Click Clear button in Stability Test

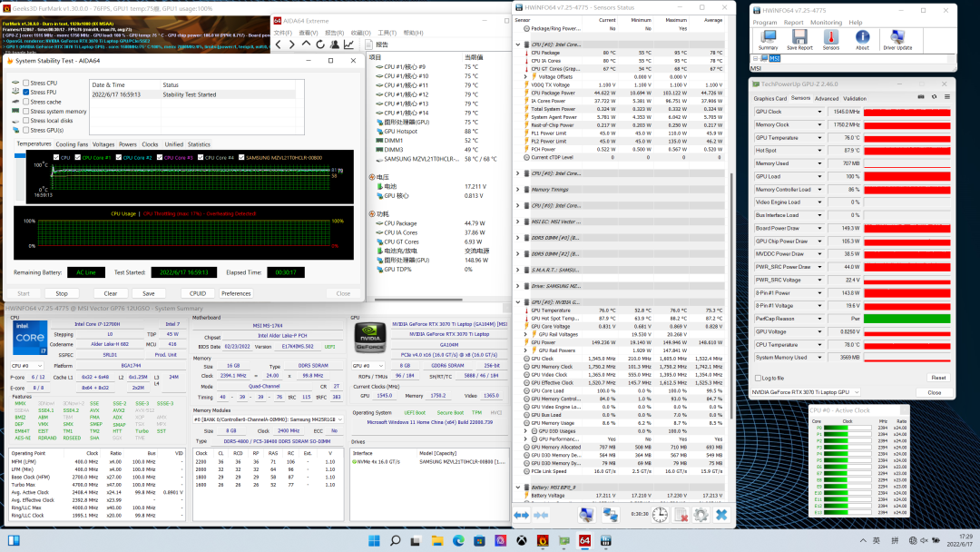pyautogui.click(x=110, y=293)
